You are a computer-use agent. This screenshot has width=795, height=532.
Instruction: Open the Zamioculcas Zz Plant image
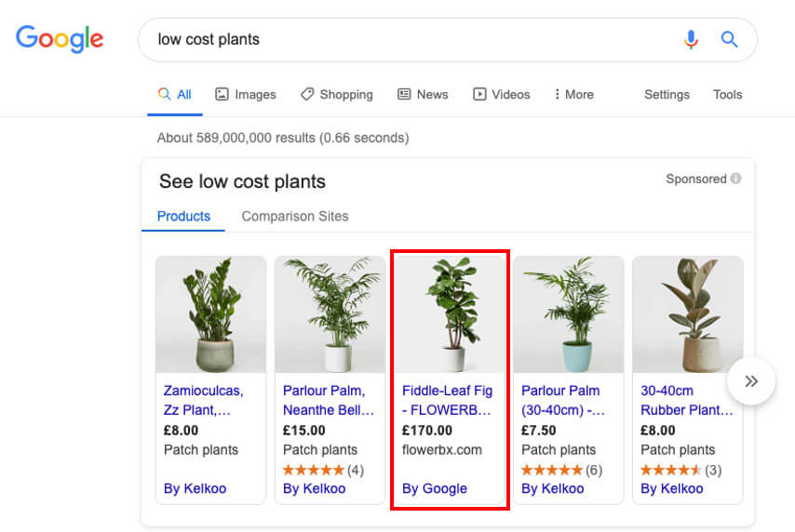(211, 314)
